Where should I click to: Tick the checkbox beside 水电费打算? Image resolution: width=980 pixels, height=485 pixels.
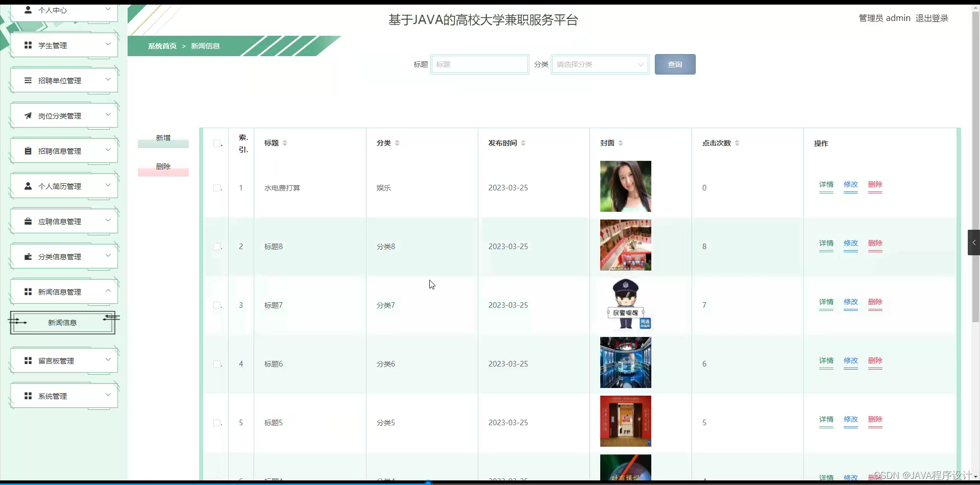tap(217, 188)
